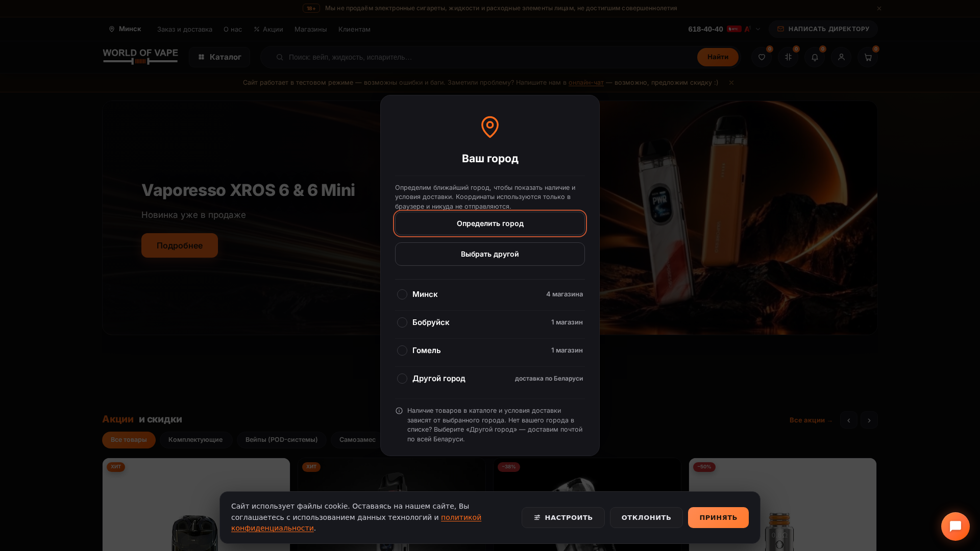Show previous promotions with left arrow

coord(848,420)
